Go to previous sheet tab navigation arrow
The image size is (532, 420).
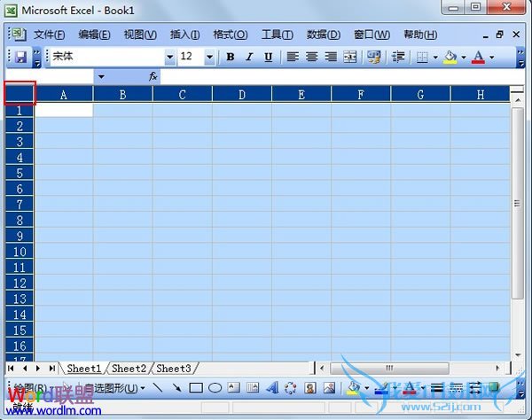tap(25, 368)
